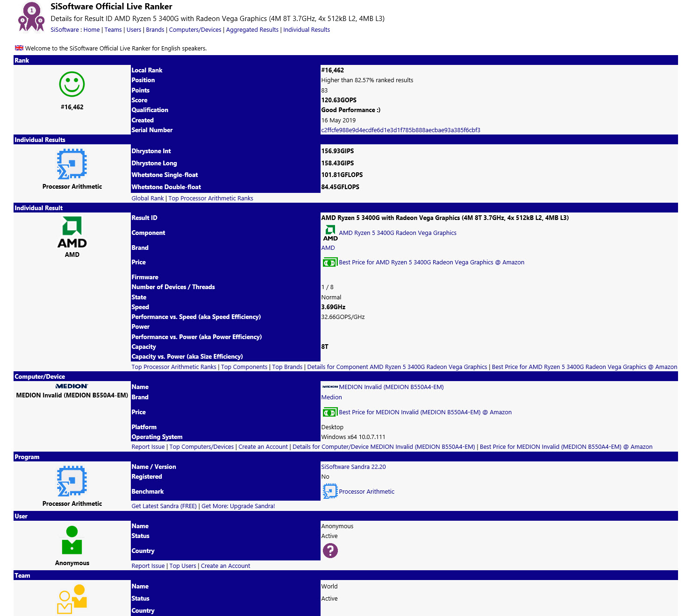Open the Users menu link
This screenshot has height=616, width=693.
click(134, 30)
